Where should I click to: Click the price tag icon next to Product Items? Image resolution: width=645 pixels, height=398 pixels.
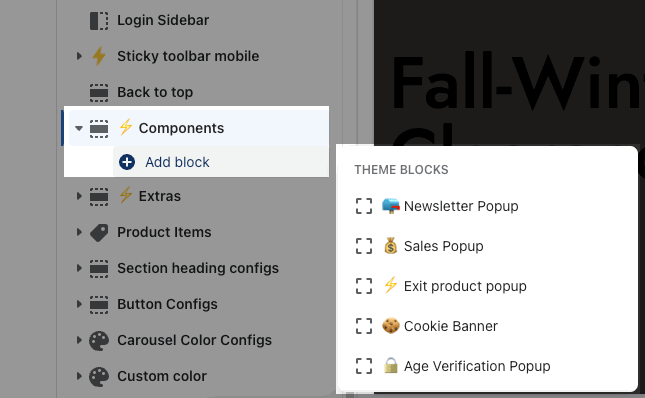[99, 233]
